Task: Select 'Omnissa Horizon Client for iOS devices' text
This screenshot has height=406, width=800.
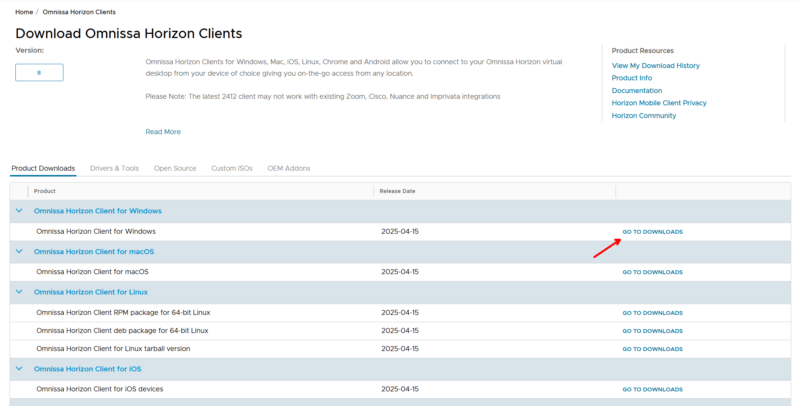Action: (99, 389)
